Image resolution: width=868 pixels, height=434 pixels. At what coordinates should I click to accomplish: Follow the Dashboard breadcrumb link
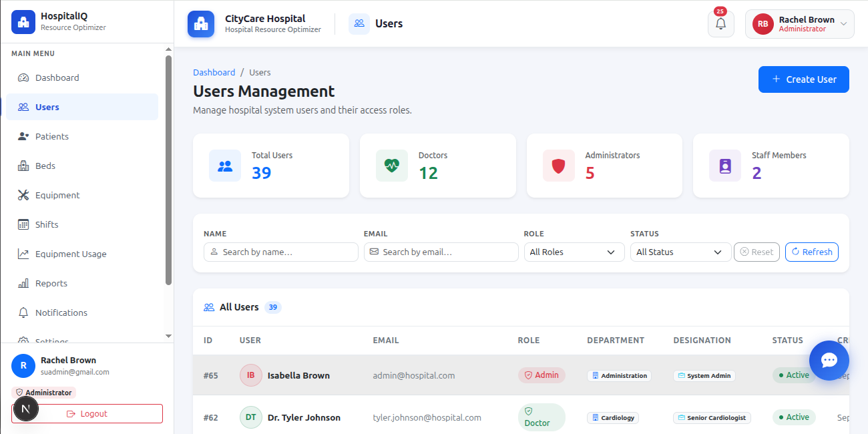(x=214, y=72)
